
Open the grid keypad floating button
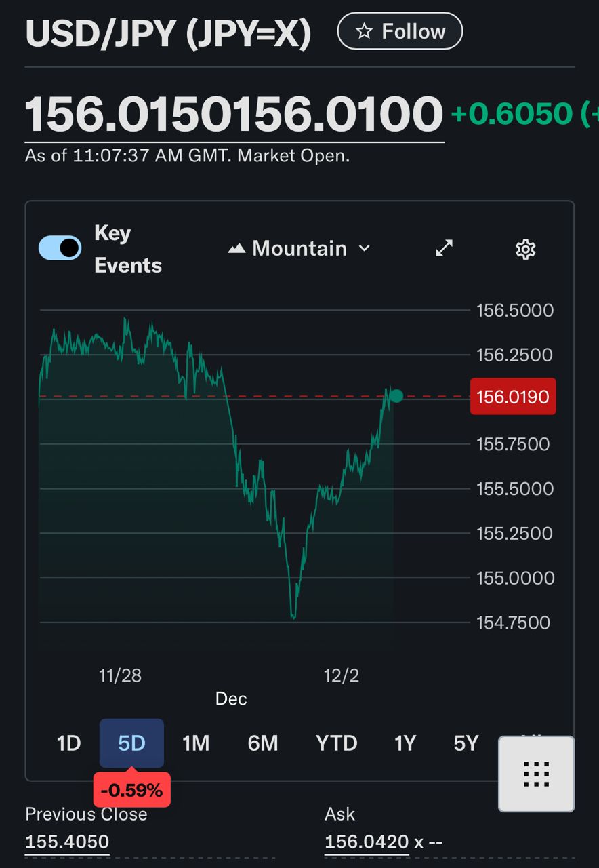click(536, 774)
